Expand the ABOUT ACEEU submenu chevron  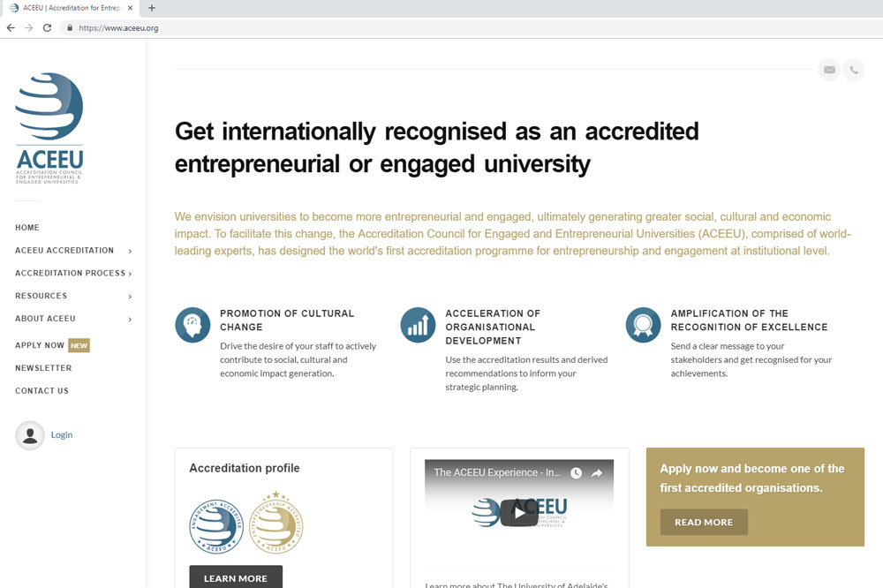tap(130, 320)
